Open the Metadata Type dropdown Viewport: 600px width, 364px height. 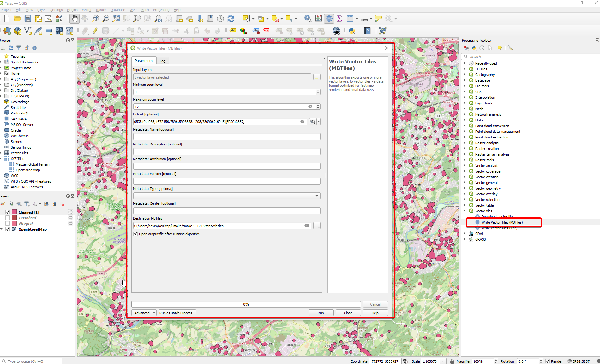pos(317,196)
